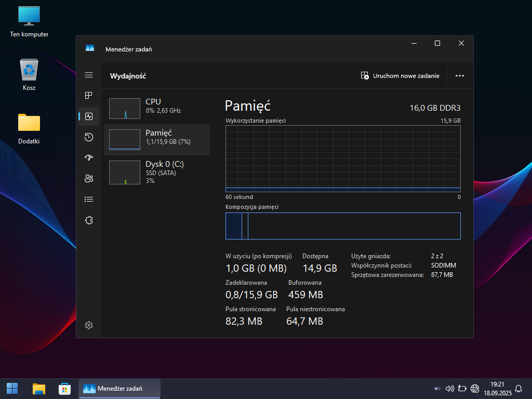Select Pamięć in performance list

(157, 140)
